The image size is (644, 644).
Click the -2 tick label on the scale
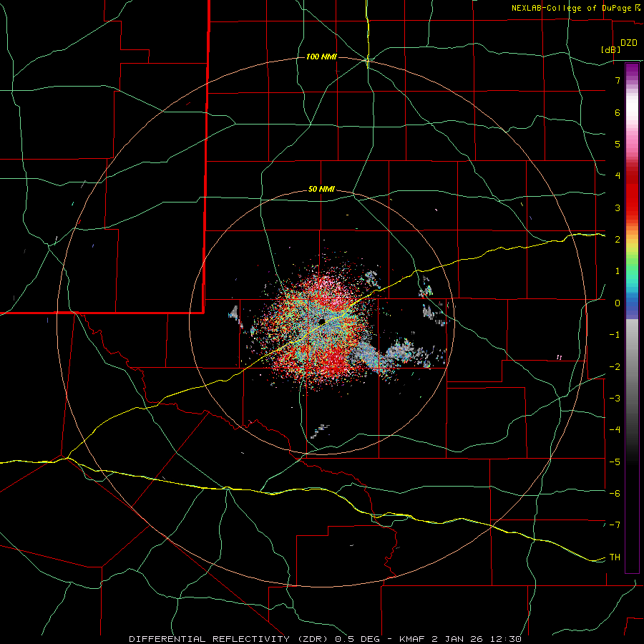615,366
